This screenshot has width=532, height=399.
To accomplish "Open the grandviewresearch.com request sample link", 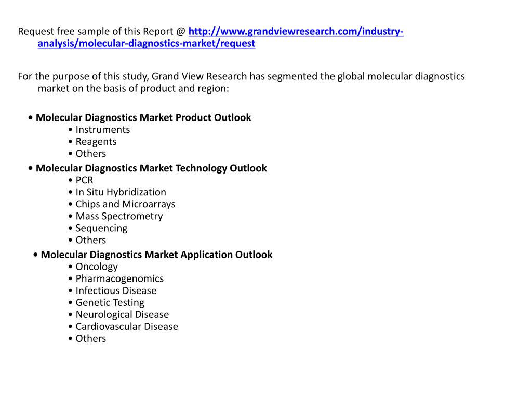I will (220, 37).
